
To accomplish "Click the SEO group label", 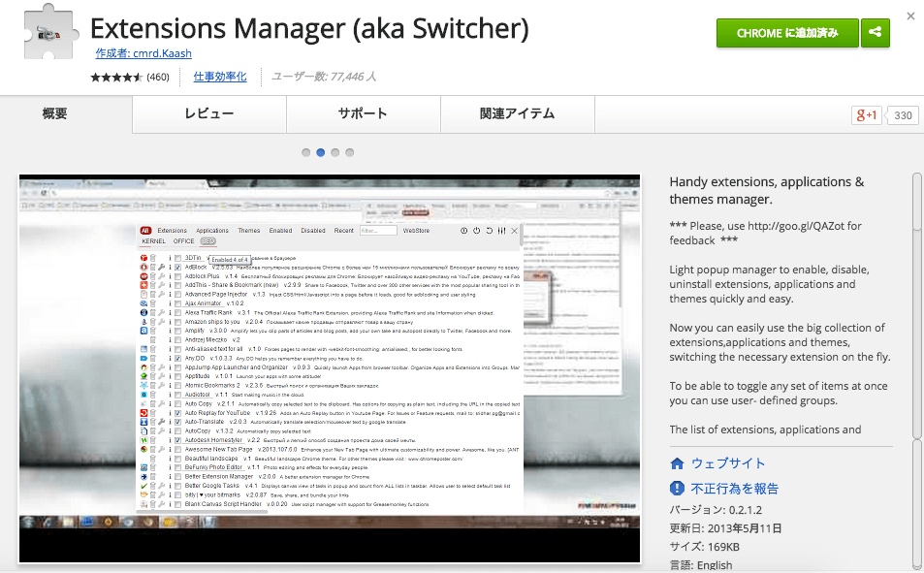I will (x=208, y=241).
